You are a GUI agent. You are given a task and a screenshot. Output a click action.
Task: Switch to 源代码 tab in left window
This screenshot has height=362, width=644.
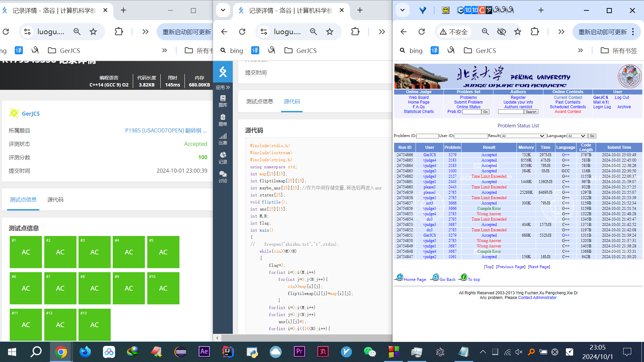[x=55, y=200]
